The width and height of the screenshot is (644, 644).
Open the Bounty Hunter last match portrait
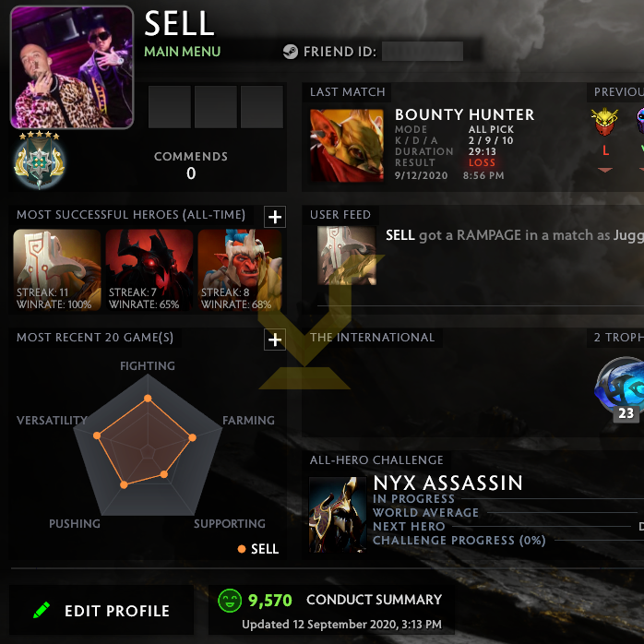(x=347, y=146)
